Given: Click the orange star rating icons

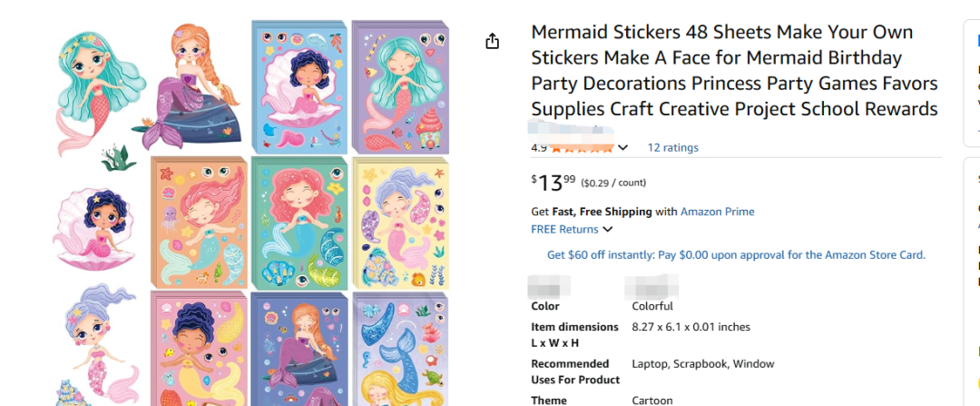Looking at the screenshot, I should pos(582,147).
